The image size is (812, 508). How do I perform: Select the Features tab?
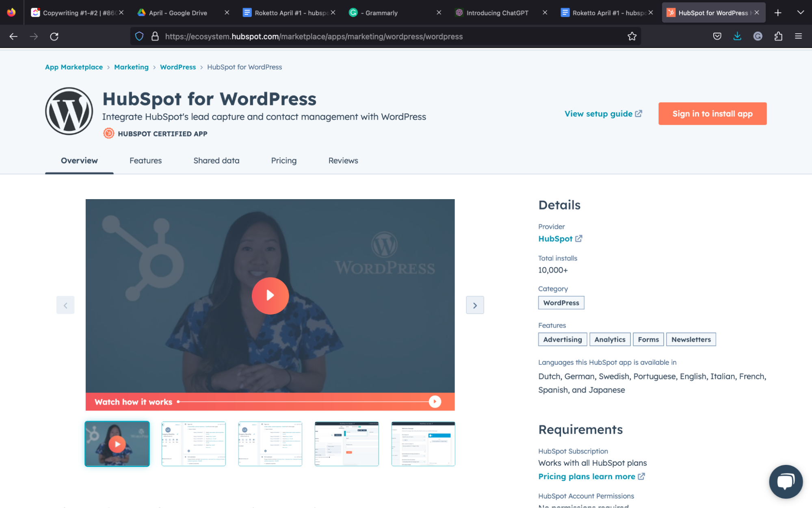coord(146,161)
